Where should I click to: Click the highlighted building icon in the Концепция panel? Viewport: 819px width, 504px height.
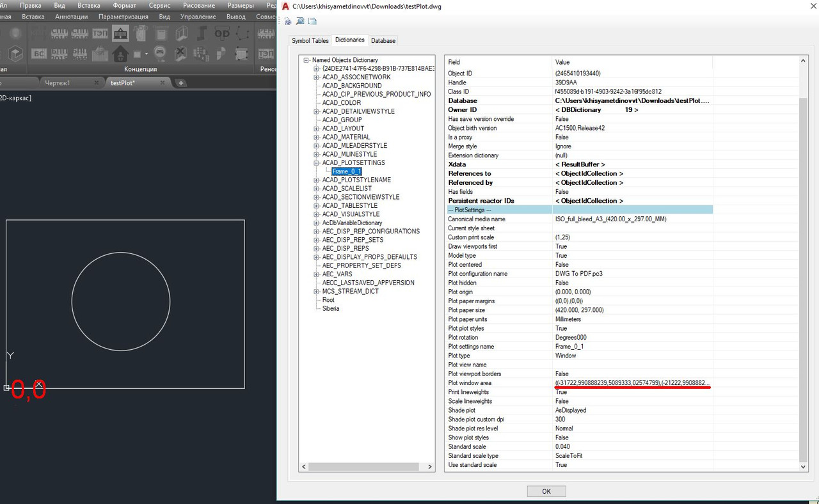[x=120, y=33]
